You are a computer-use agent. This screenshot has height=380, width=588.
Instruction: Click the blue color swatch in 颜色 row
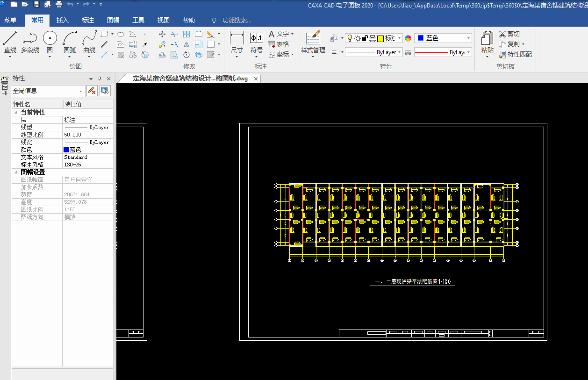66,150
